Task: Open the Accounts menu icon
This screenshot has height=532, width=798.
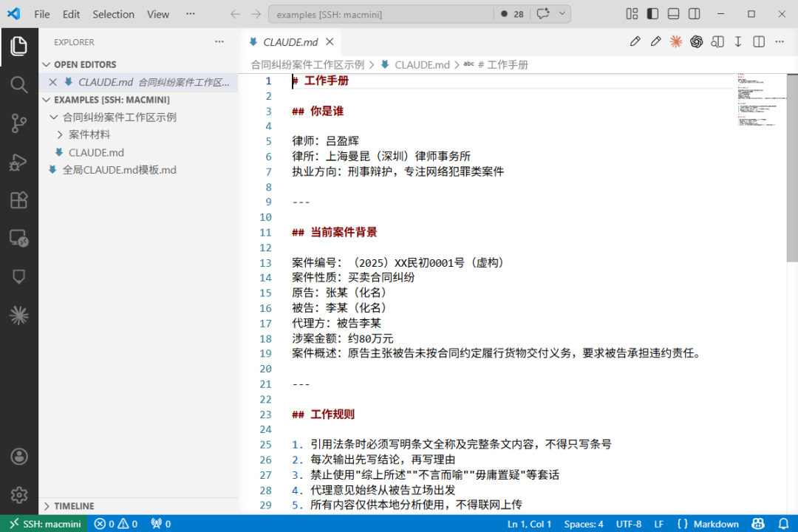Action: point(18,457)
